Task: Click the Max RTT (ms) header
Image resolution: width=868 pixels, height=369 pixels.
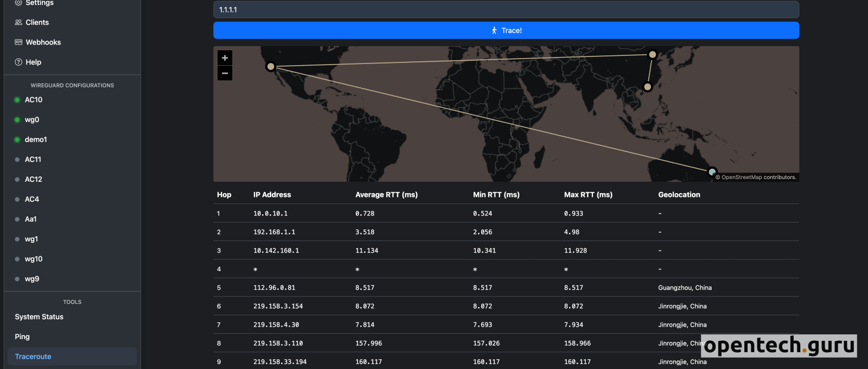Action: [588, 195]
